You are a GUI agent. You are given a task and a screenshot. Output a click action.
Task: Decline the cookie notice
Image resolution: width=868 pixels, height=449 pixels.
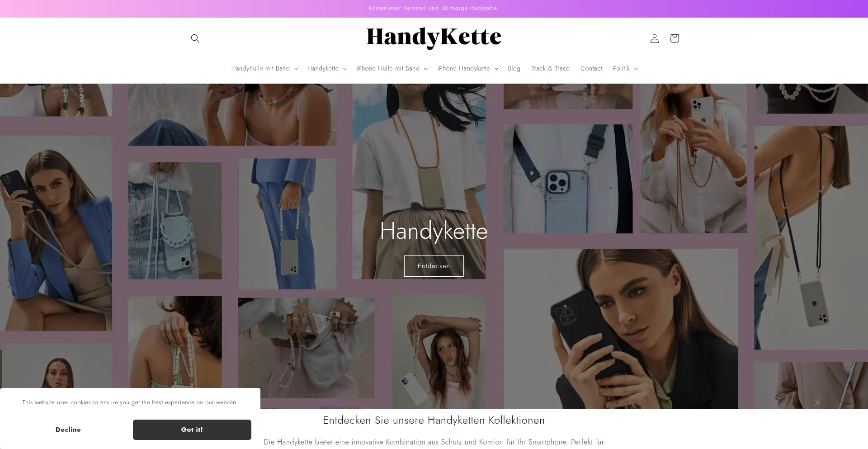tap(68, 430)
